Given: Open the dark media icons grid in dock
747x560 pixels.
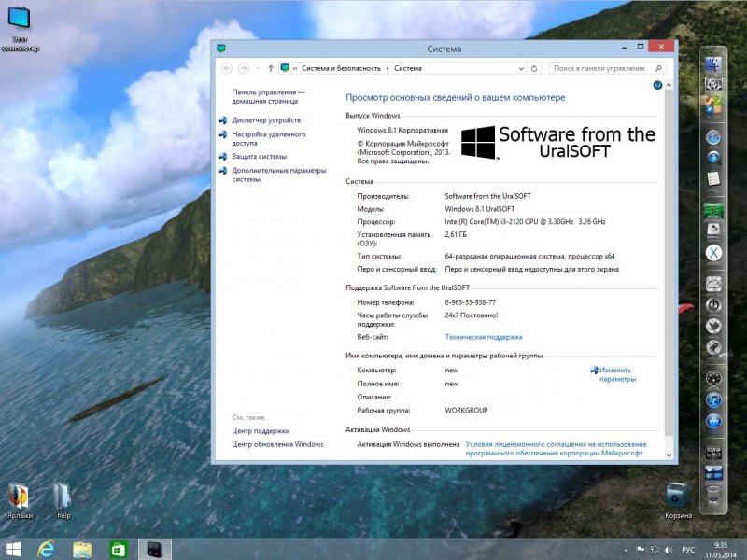Looking at the screenshot, I should 713,452.
